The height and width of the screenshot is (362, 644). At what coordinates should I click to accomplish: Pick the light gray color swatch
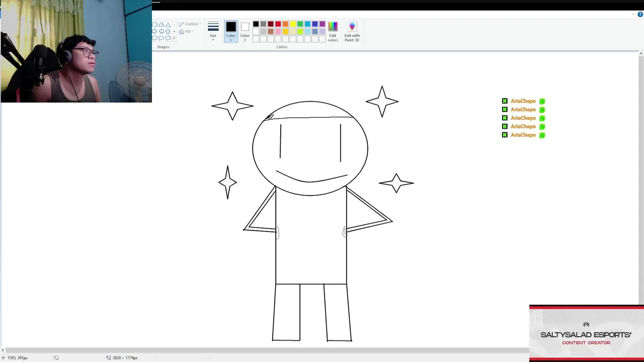(x=263, y=32)
